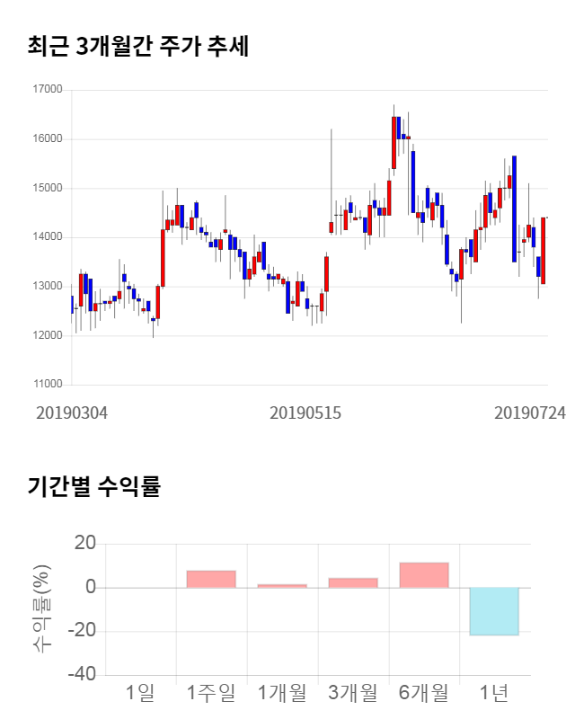Click the 20190724 date label
Viewport: 575px width, 728px height.
point(530,413)
